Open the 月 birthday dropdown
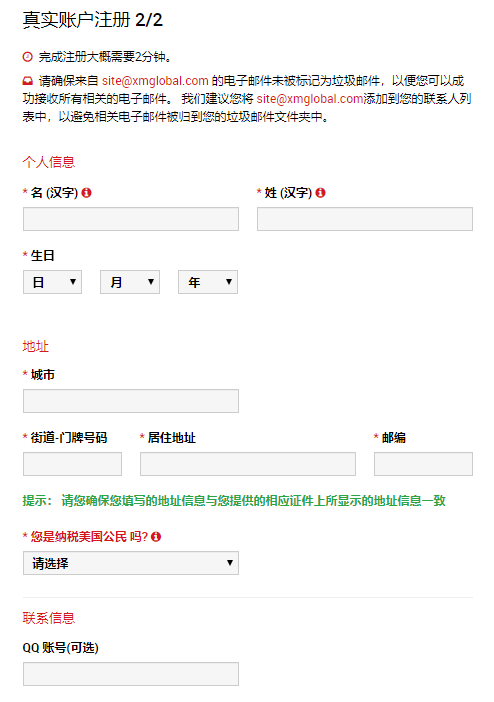This screenshot has width=494, height=702. [130, 282]
